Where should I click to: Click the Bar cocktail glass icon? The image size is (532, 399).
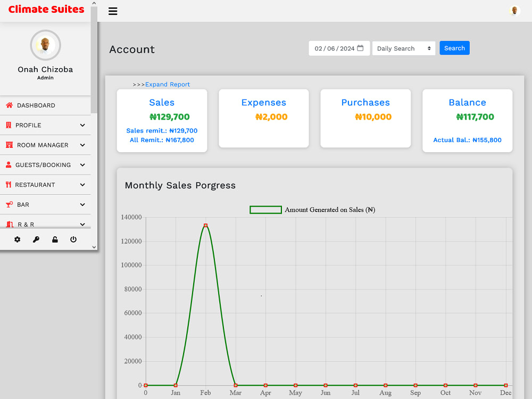pyautogui.click(x=10, y=205)
